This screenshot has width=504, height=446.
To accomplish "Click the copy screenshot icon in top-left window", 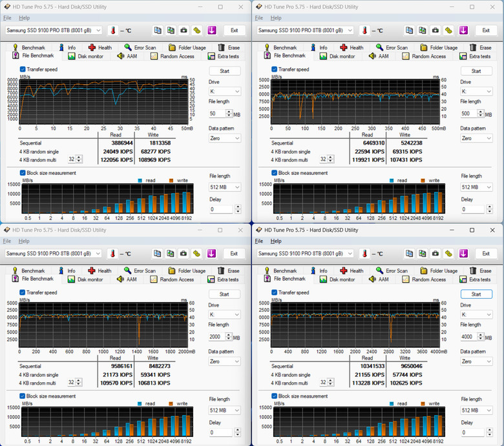I will point(171,30).
